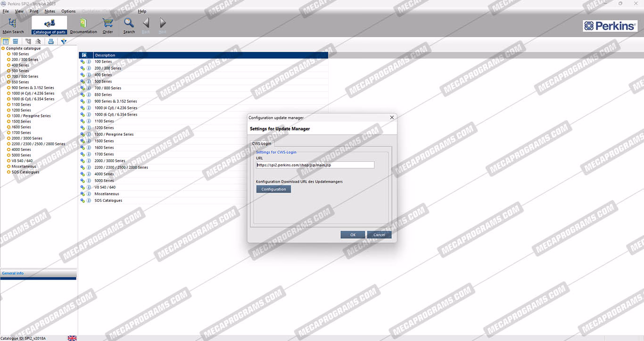Click the Search magnifying glass icon

coord(129,25)
